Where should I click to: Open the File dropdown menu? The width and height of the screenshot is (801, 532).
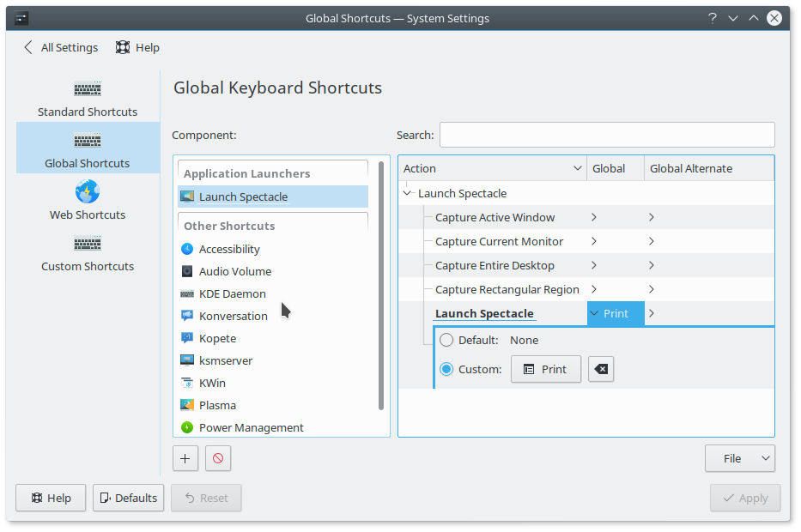[739, 458]
